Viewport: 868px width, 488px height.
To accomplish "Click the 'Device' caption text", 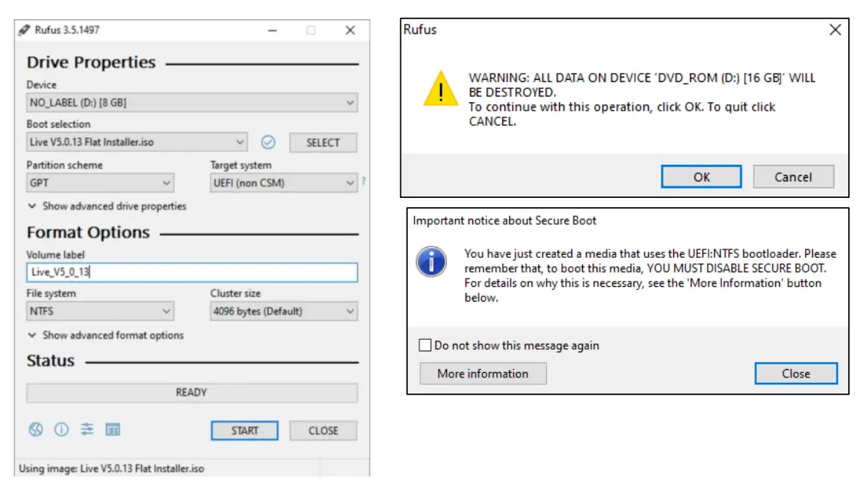I will [41, 84].
